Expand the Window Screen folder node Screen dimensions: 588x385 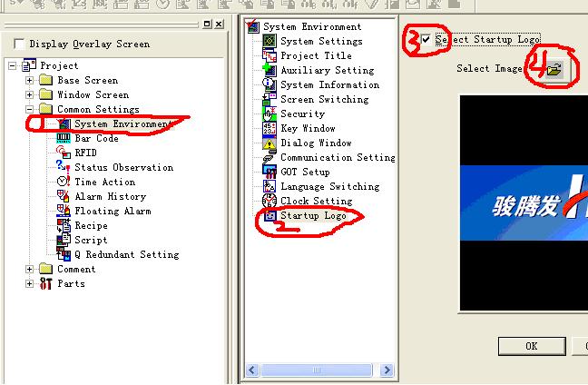(30, 95)
